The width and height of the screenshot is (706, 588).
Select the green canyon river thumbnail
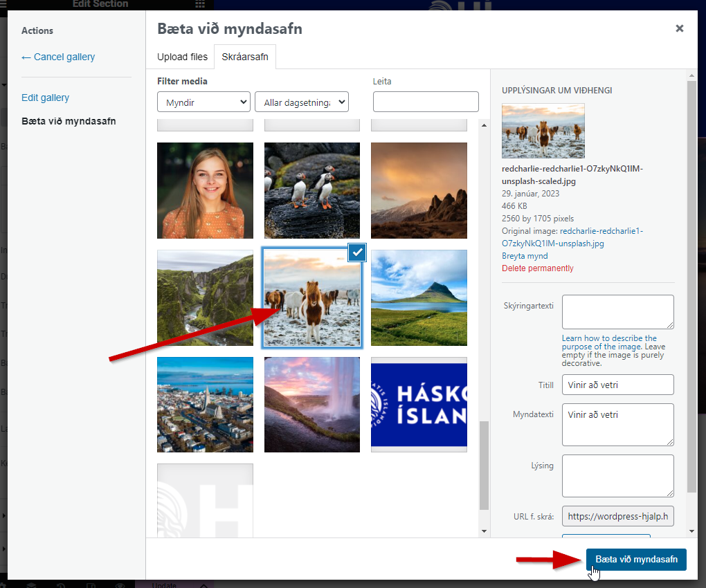point(205,297)
